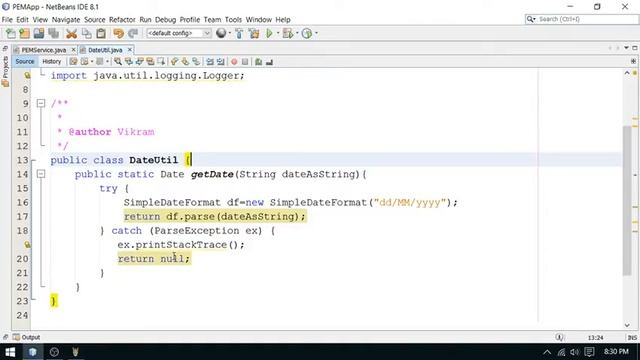Open the Profile menu

point(190,20)
